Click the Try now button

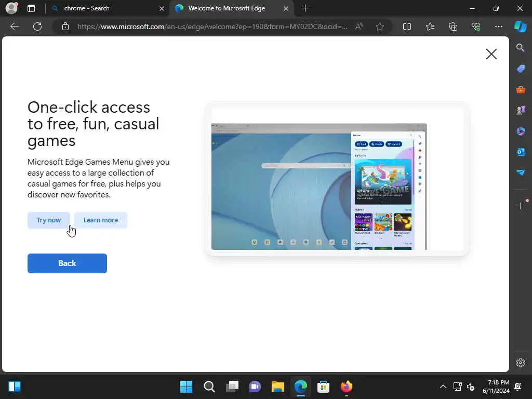point(48,220)
